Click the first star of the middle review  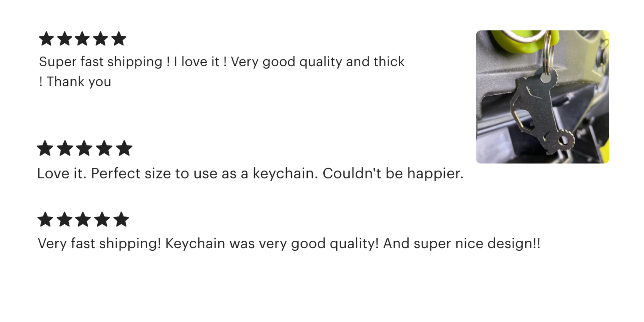pos(45,148)
